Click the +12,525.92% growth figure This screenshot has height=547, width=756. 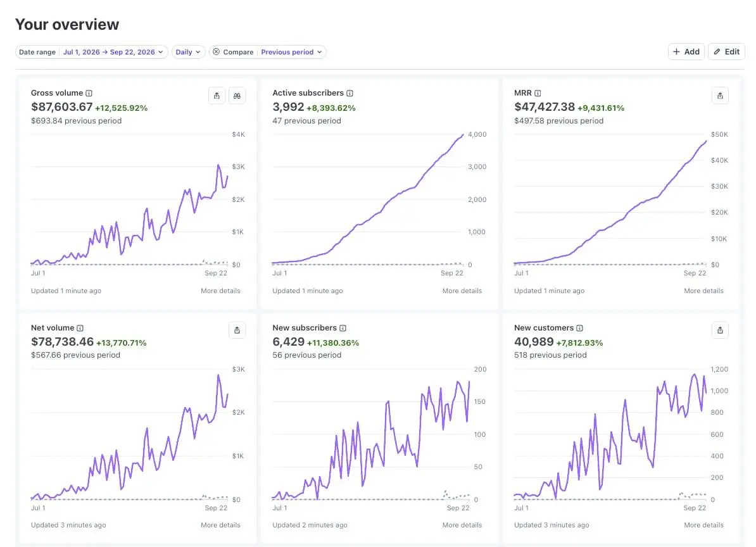[122, 108]
